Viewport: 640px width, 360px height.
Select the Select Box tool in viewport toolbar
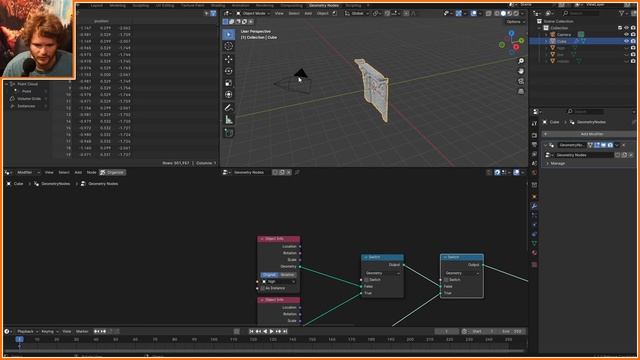(x=229, y=34)
